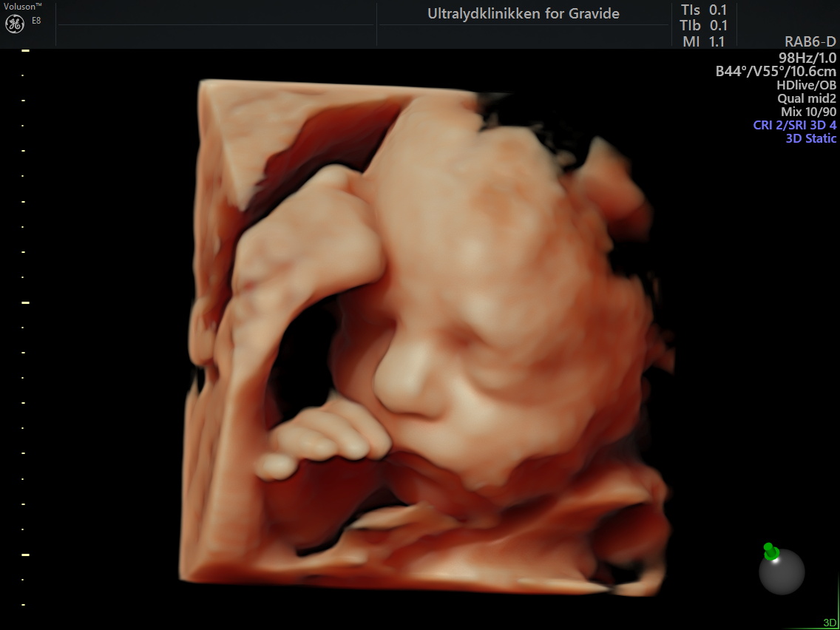Click the rendered 3D fetal face image

(x=426, y=337)
